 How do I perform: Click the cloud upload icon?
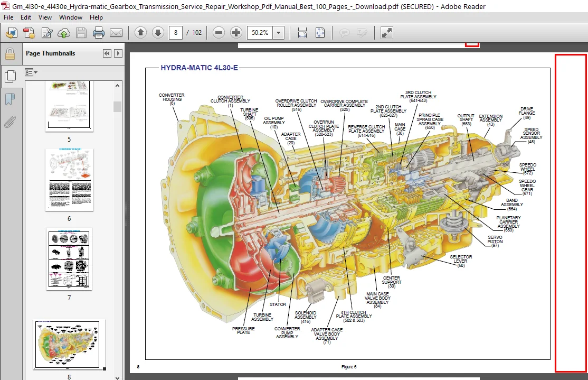coord(64,33)
